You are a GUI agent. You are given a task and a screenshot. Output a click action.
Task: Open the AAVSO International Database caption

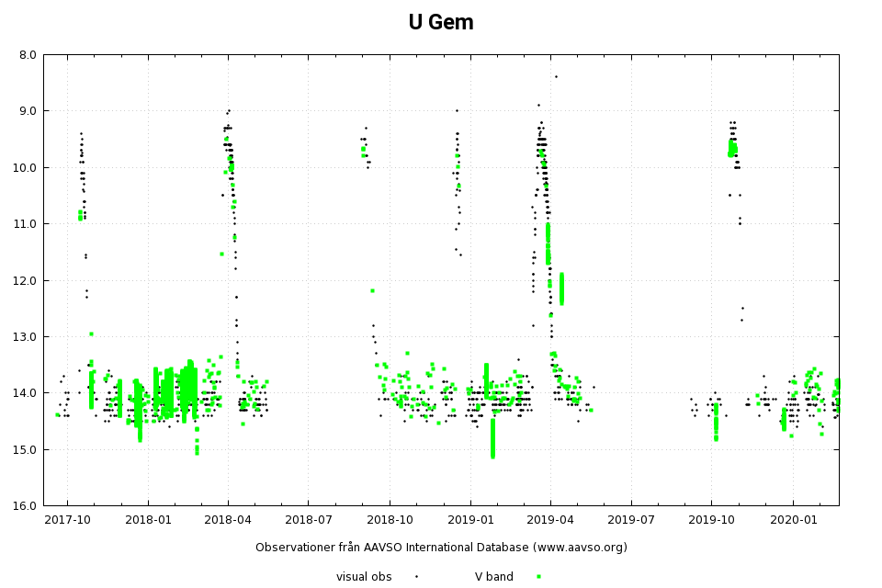coord(441,548)
